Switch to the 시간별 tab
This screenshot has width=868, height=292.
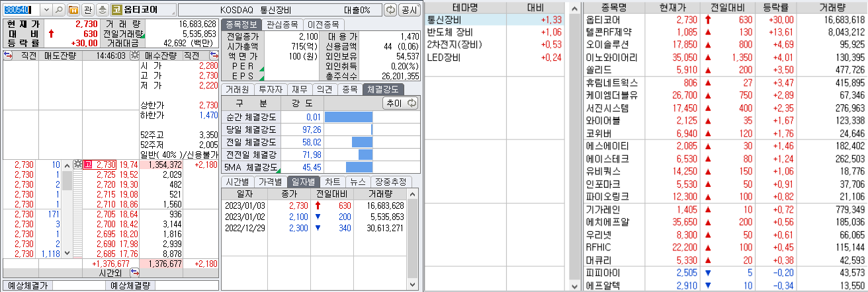pyautogui.click(x=237, y=181)
